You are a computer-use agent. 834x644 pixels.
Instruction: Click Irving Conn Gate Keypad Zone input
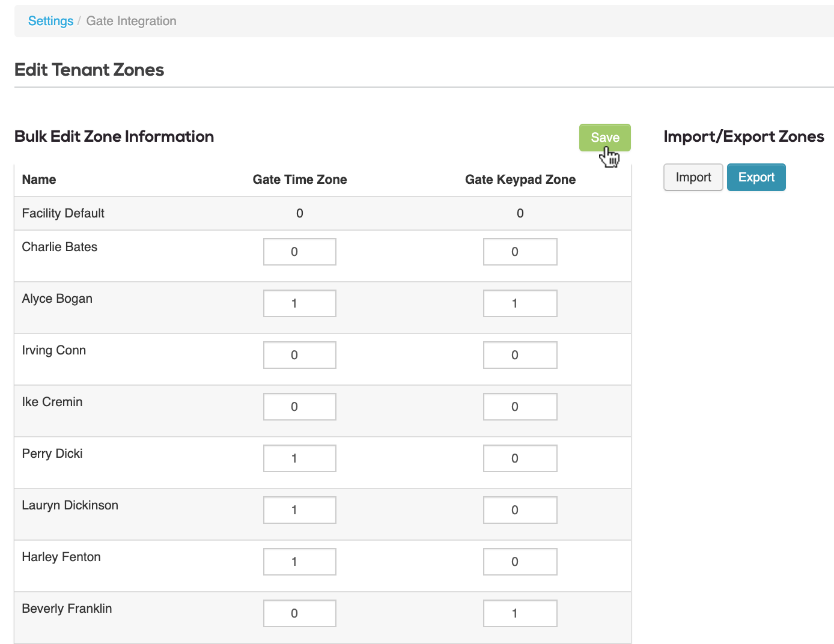(x=520, y=354)
